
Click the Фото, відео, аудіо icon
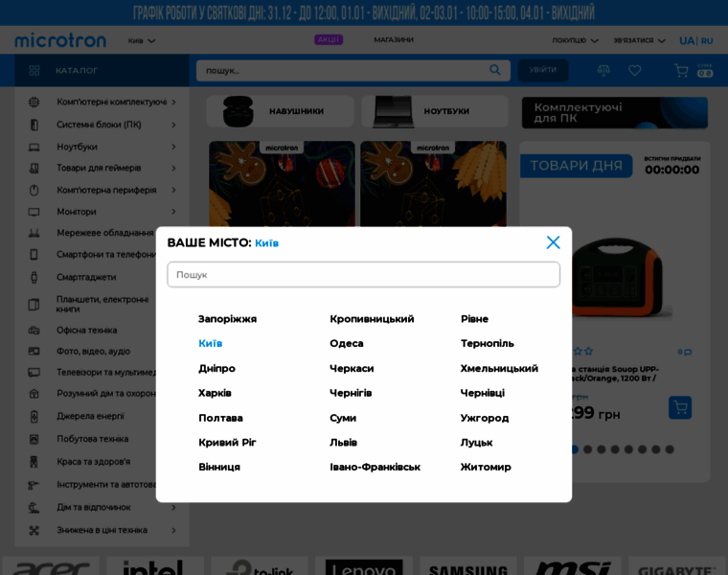34,351
